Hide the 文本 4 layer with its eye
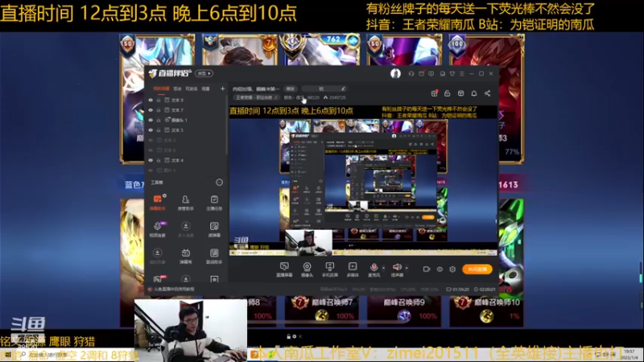Viewport: 644px width, 362px height. click(151, 160)
